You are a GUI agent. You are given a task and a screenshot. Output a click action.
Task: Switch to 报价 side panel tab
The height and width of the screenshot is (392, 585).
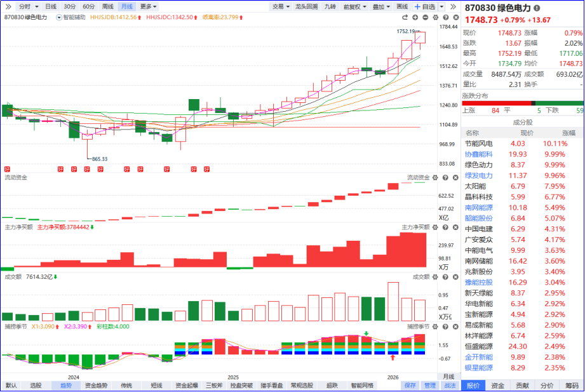pyautogui.click(x=473, y=386)
